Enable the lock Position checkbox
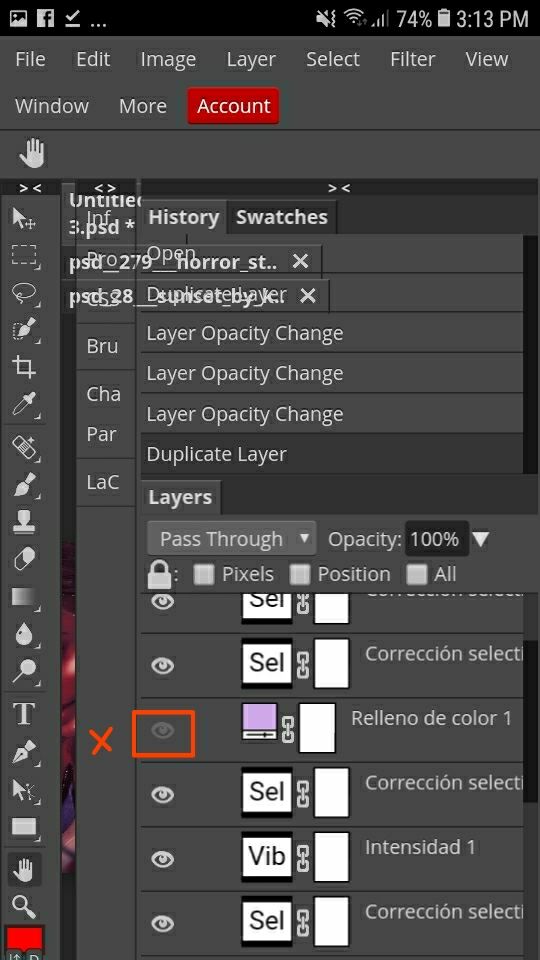Viewport: 540px width, 960px height. coord(299,575)
